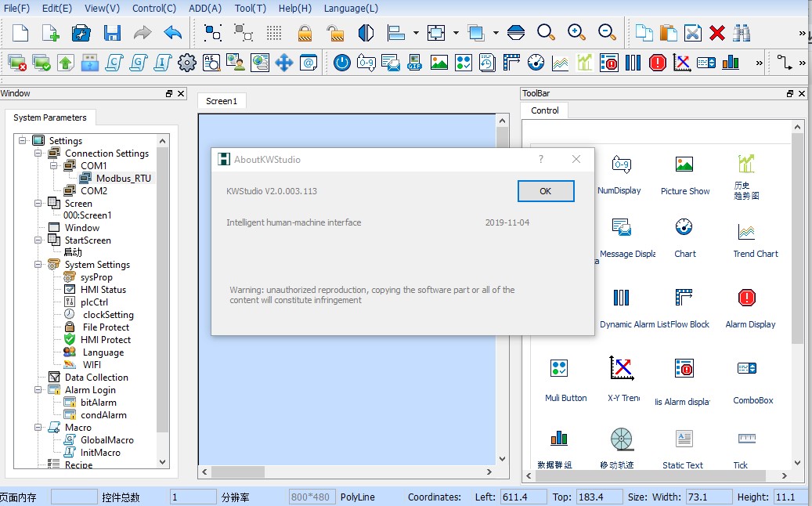Click the blue undo arrow icon
Image resolution: width=812 pixels, height=506 pixels.
click(x=173, y=33)
